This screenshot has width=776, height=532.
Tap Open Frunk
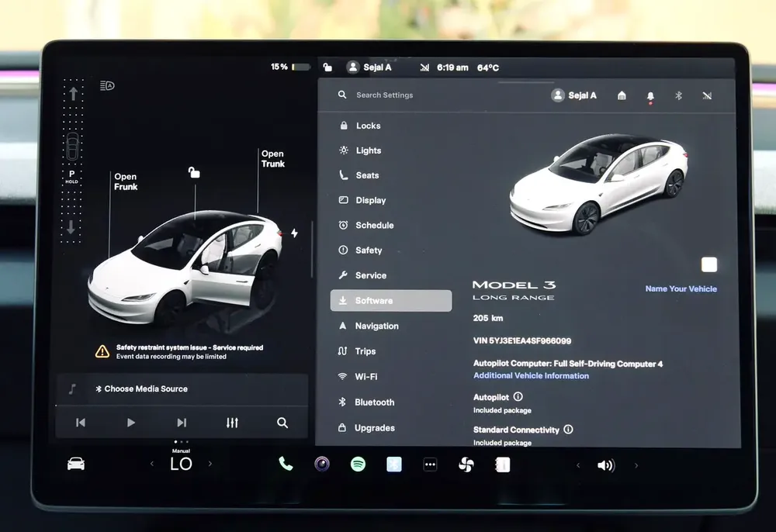point(126,181)
